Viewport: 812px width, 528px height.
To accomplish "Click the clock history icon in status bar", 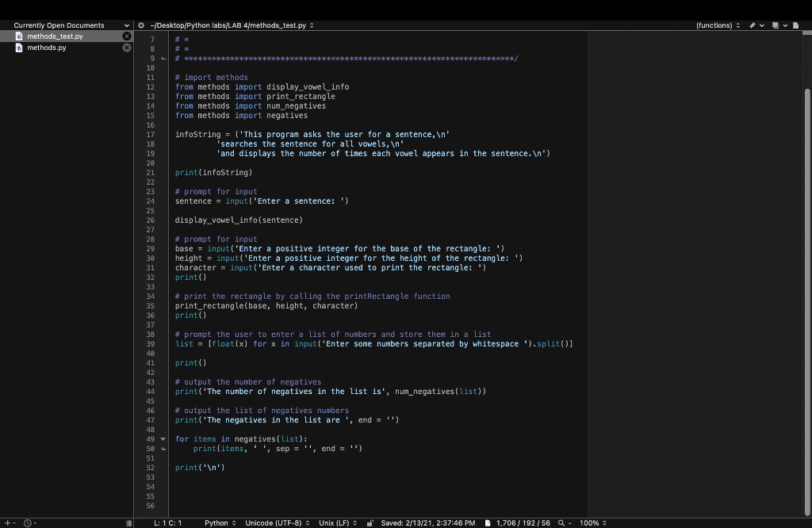I will [x=28, y=522].
